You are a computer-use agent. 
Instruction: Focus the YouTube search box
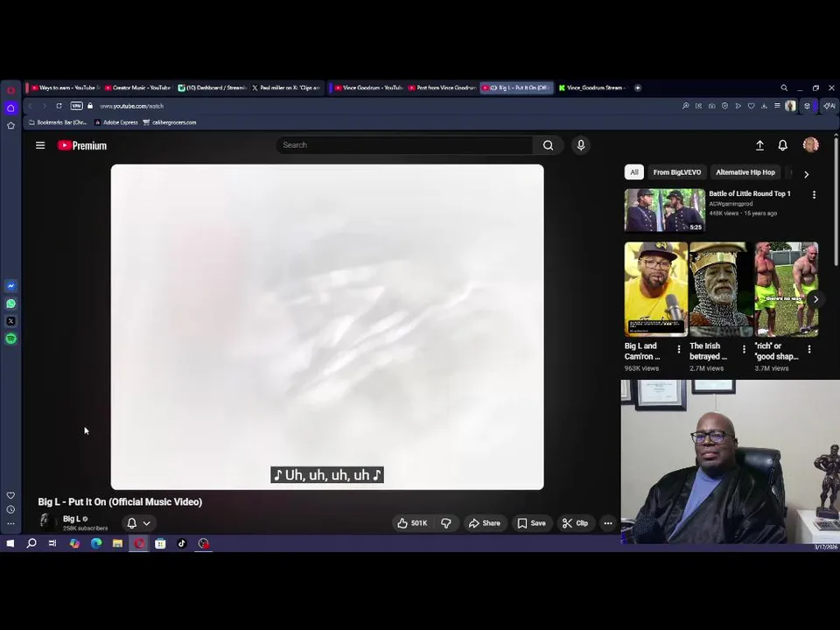(x=404, y=145)
